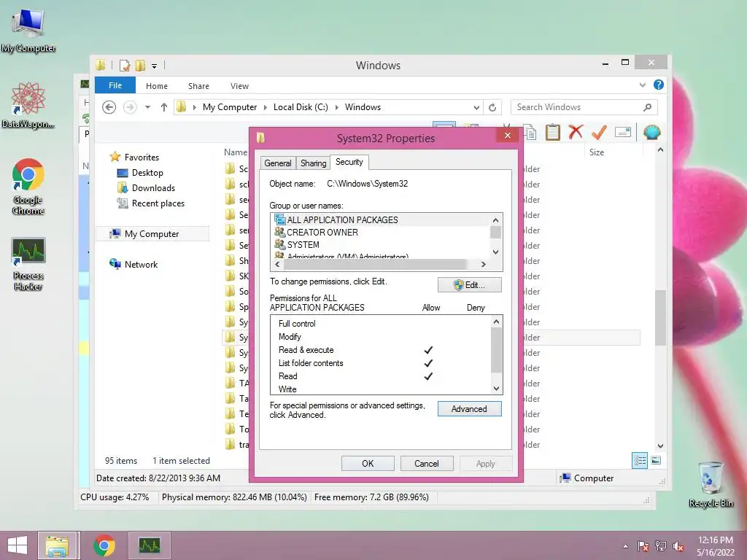Expand breadcrumb arrow after My Computer

pyautogui.click(x=266, y=108)
